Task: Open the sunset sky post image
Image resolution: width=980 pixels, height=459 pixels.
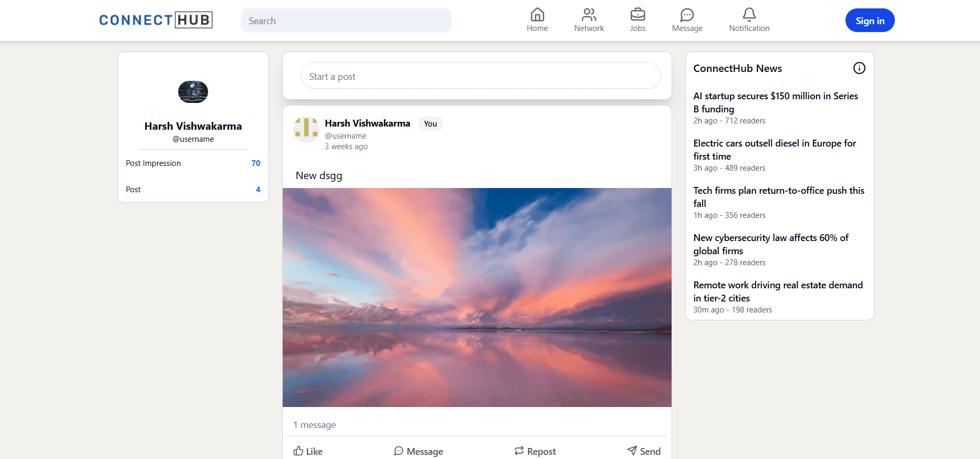Action: (477, 297)
